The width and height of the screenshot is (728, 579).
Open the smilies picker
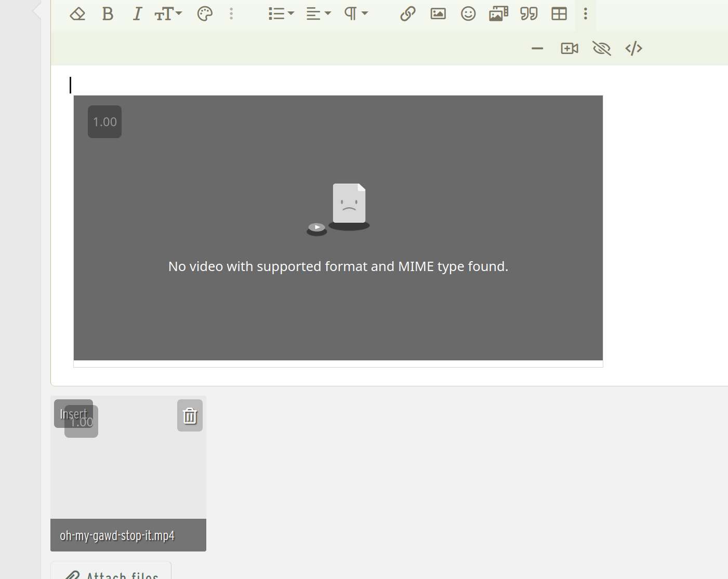point(468,14)
